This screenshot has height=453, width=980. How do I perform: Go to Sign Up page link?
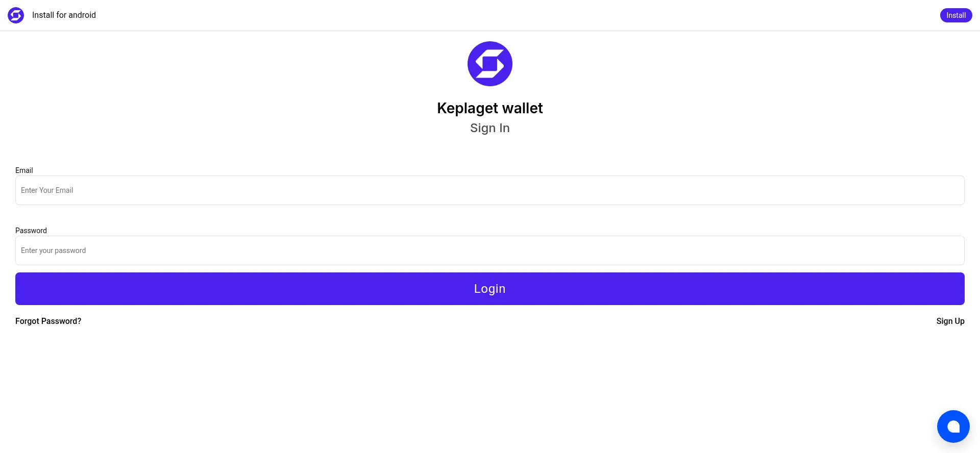(x=950, y=321)
